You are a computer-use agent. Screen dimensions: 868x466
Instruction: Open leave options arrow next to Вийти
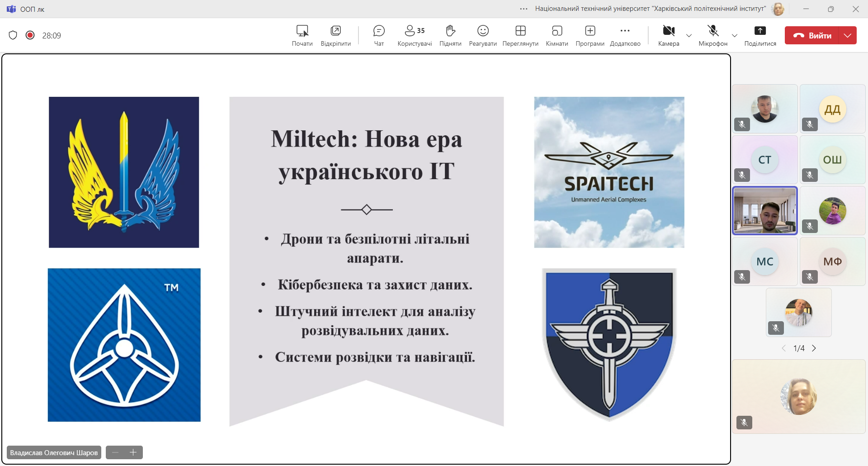click(x=848, y=35)
